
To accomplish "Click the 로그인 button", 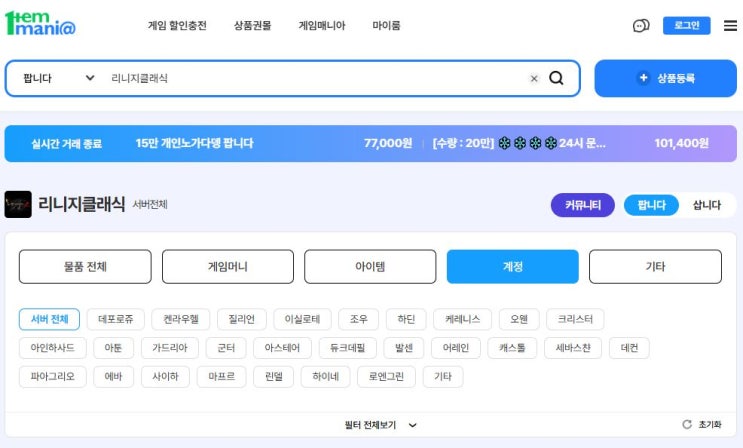I will pos(687,26).
